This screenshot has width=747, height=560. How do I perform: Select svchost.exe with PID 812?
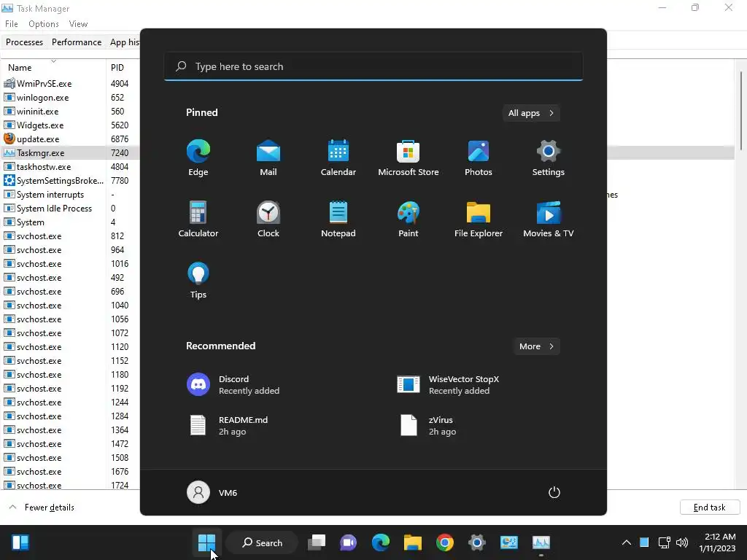71,236
